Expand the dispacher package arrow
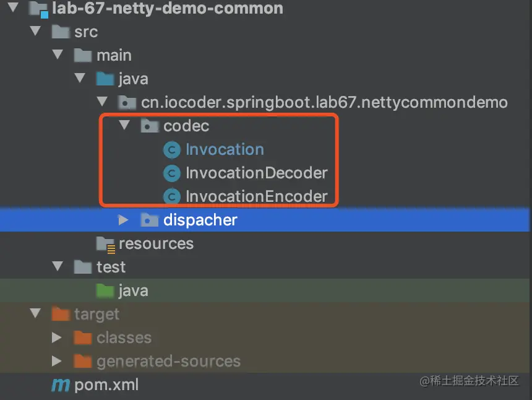Screen dimensions: 532x400 tap(124, 220)
